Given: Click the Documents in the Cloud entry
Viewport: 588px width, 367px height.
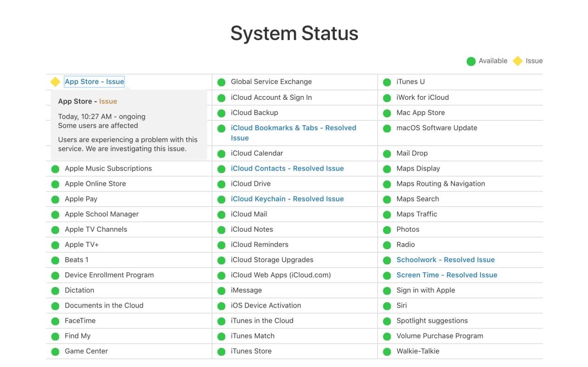Looking at the screenshot, I should coord(104,305).
